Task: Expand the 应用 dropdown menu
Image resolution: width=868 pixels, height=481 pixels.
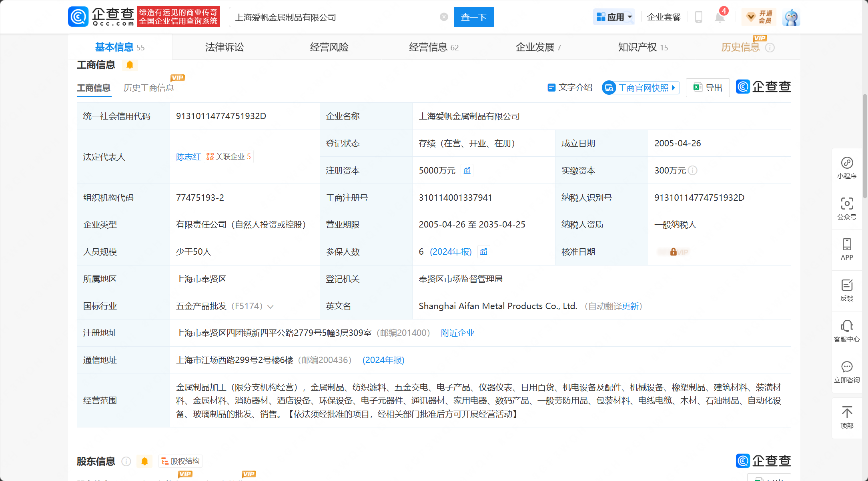Action: coord(614,17)
